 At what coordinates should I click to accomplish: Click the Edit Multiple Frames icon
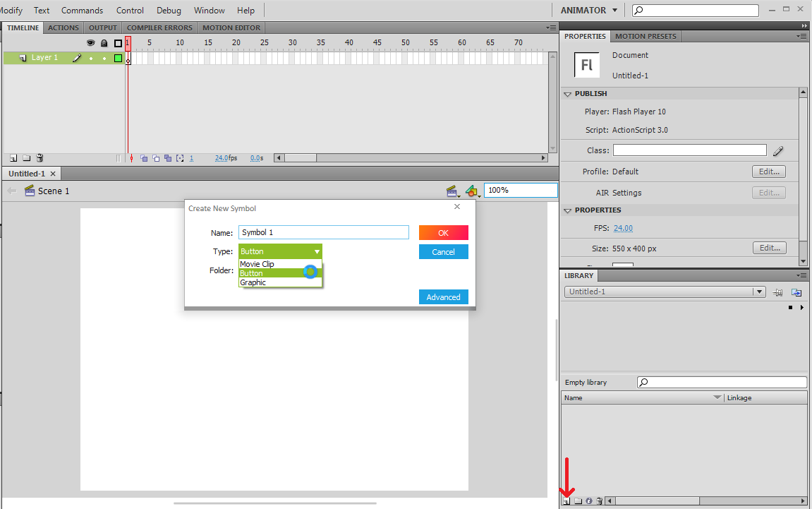pos(168,158)
